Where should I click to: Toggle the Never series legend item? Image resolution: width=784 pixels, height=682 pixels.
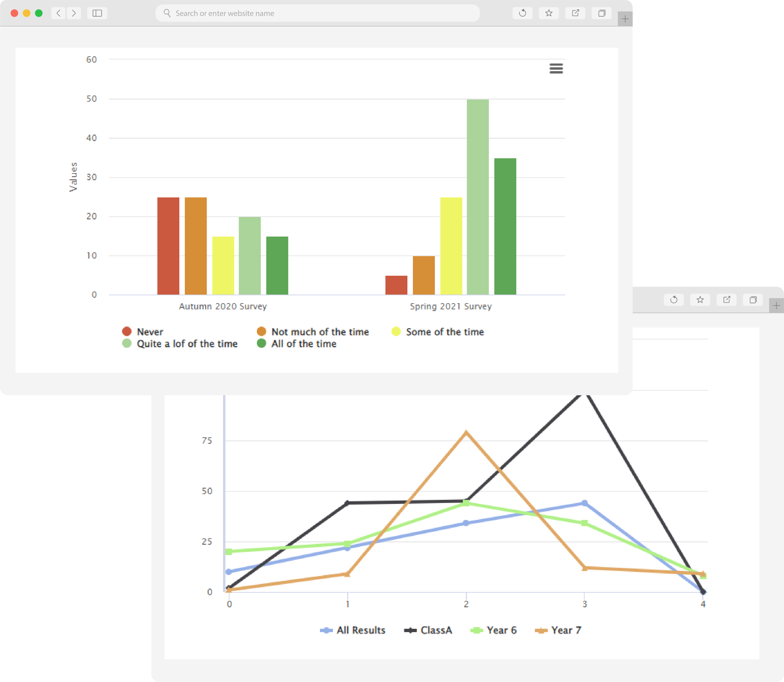[x=150, y=332]
